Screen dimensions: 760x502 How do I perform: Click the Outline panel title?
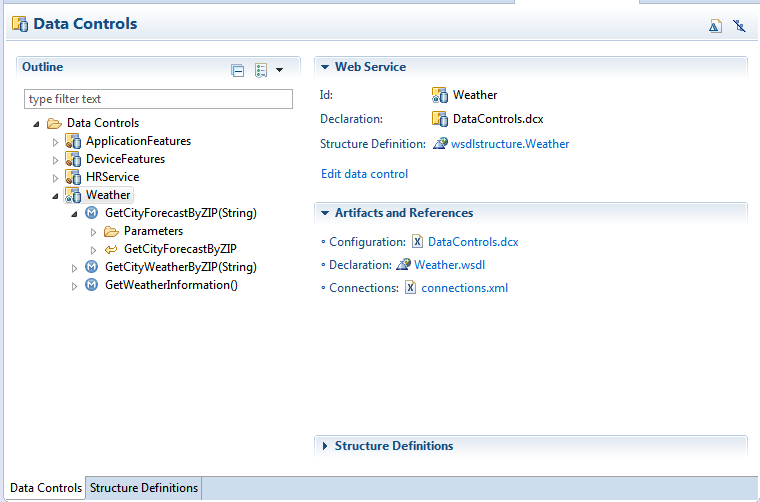point(43,67)
